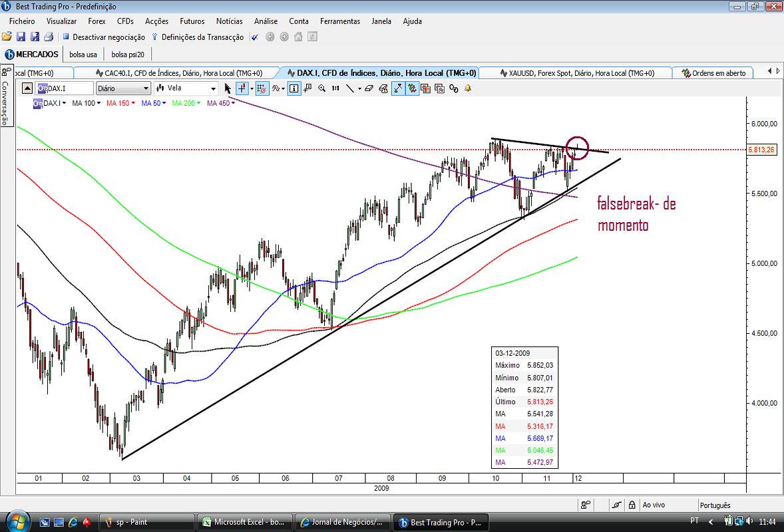The height and width of the screenshot is (532, 784).
Task: Open the Forex menu
Action: click(x=97, y=21)
